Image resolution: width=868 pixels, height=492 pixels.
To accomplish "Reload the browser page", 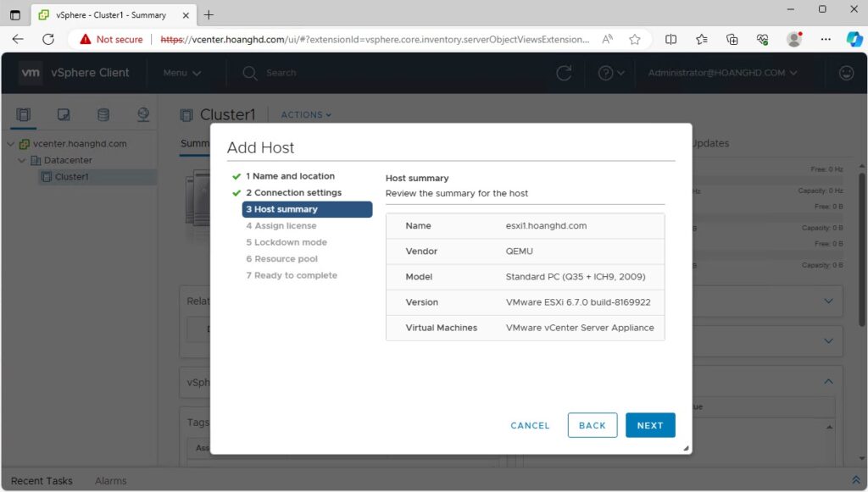I will (48, 39).
